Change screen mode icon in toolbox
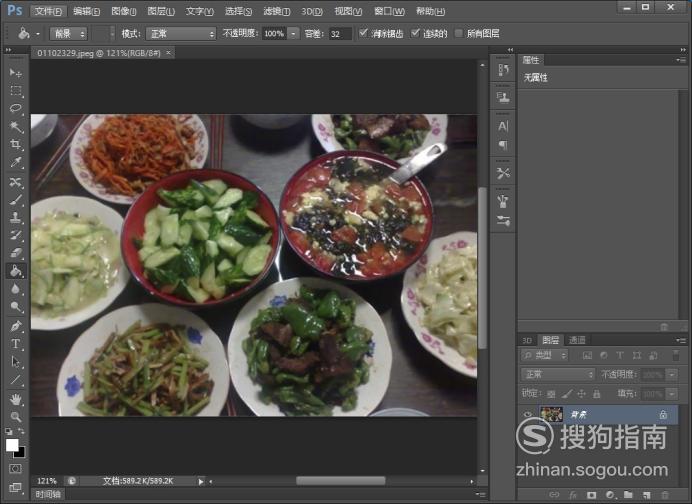The image size is (692, 504). 15,487
